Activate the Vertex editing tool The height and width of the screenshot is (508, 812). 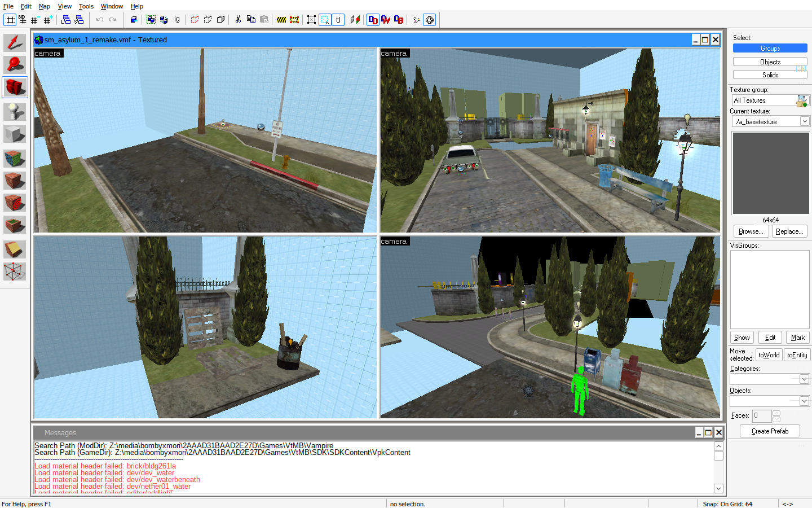pyautogui.click(x=15, y=271)
